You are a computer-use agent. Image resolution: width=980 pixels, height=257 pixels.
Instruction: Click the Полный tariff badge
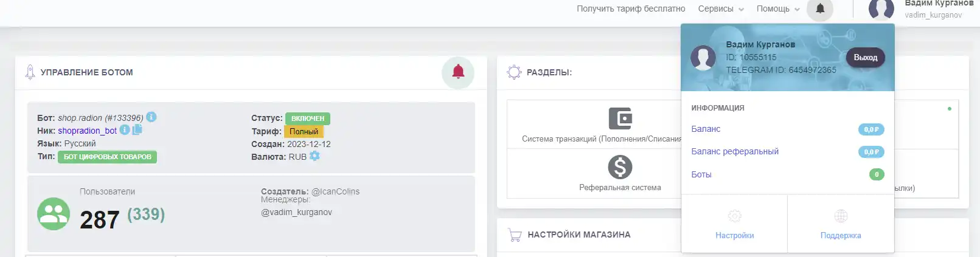(304, 131)
